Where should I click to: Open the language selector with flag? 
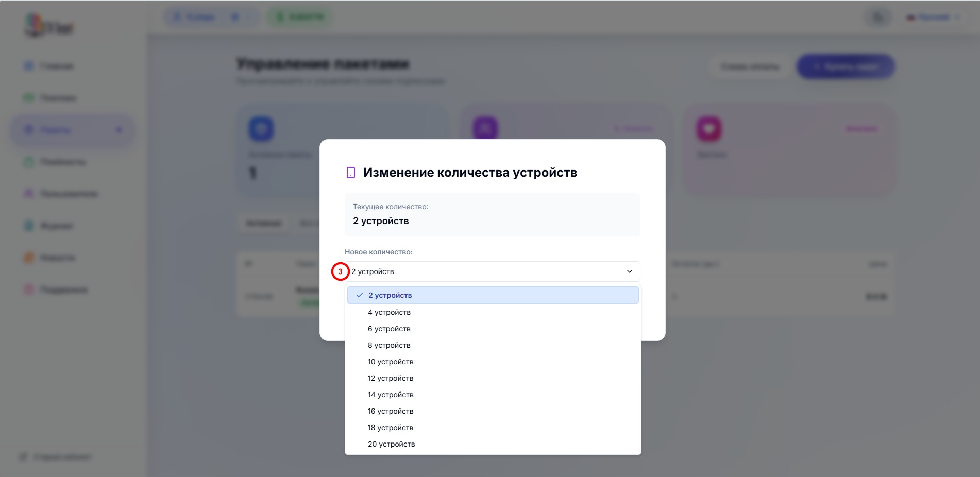point(933,18)
